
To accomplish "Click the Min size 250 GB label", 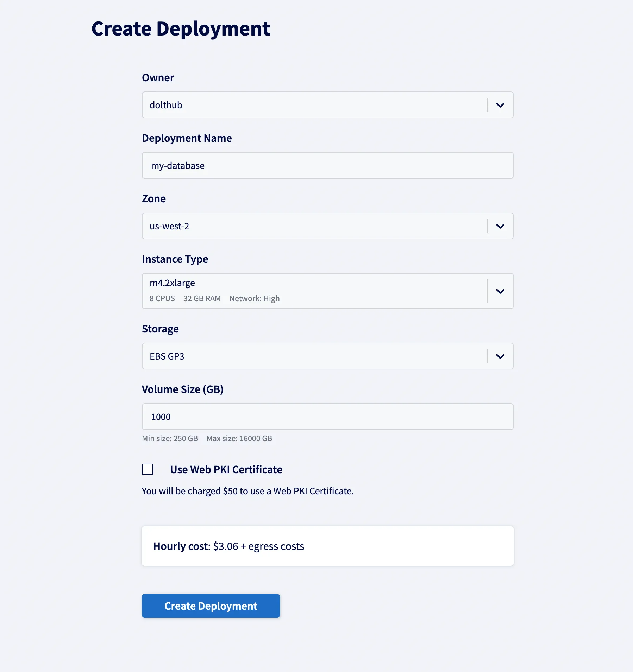I will pyautogui.click(x=170, y=438).
